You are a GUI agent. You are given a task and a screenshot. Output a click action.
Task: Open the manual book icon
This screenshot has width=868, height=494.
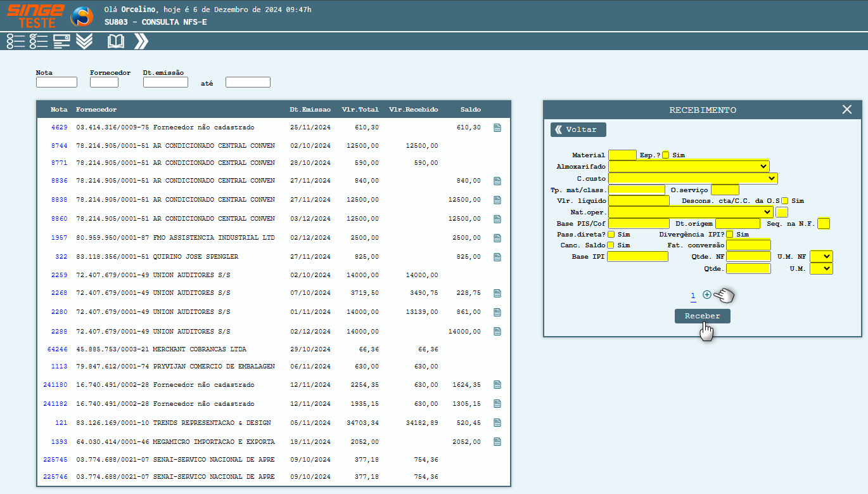click(x=116, y=42)
